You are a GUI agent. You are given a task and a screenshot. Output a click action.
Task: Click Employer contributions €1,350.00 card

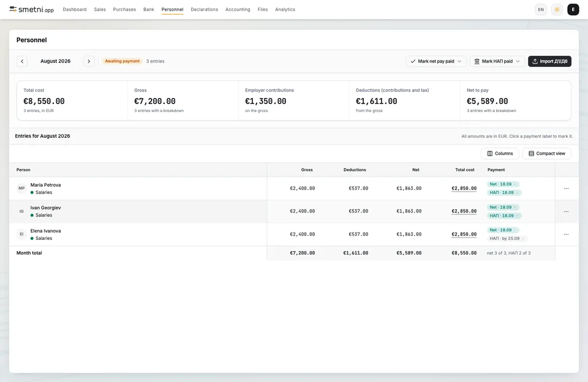pyautogui.click(x=293, y=100)
